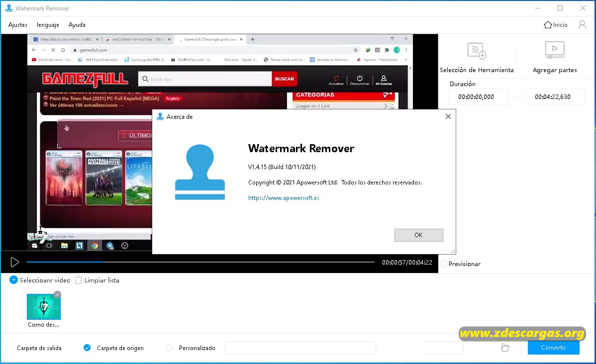
Task: Click Windows start icon in video preview
Action: (x=35, y=246)
